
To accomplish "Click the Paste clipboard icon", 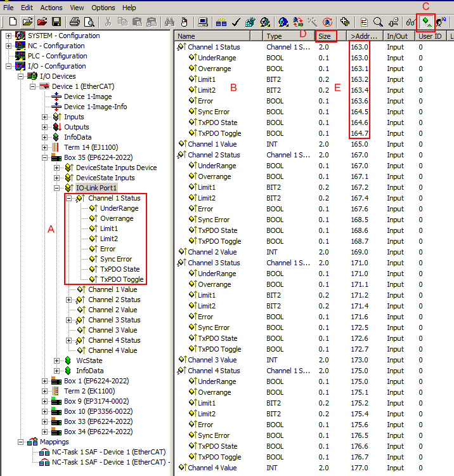I will point(137,22).
